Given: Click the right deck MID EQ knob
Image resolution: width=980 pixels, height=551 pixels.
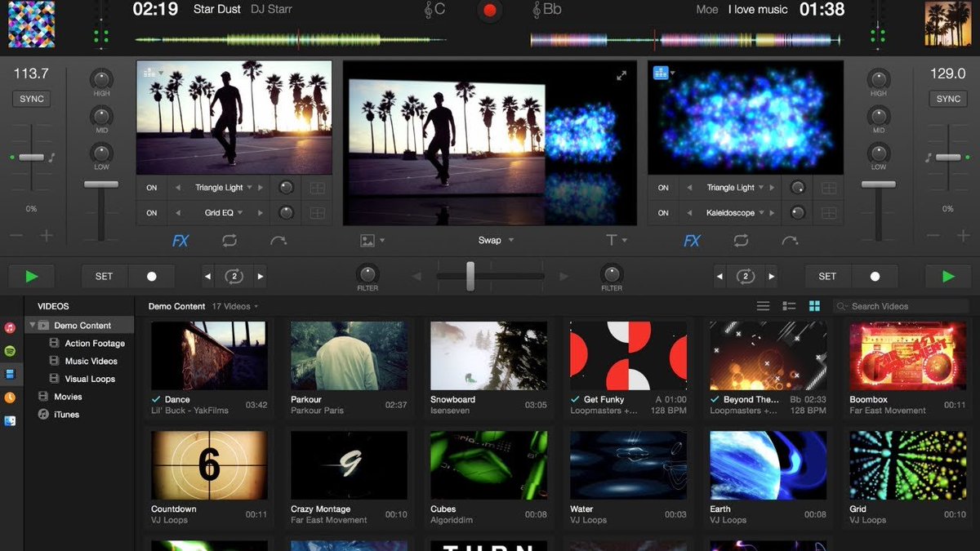Looking at the screenshot, I should click(879, 116).
